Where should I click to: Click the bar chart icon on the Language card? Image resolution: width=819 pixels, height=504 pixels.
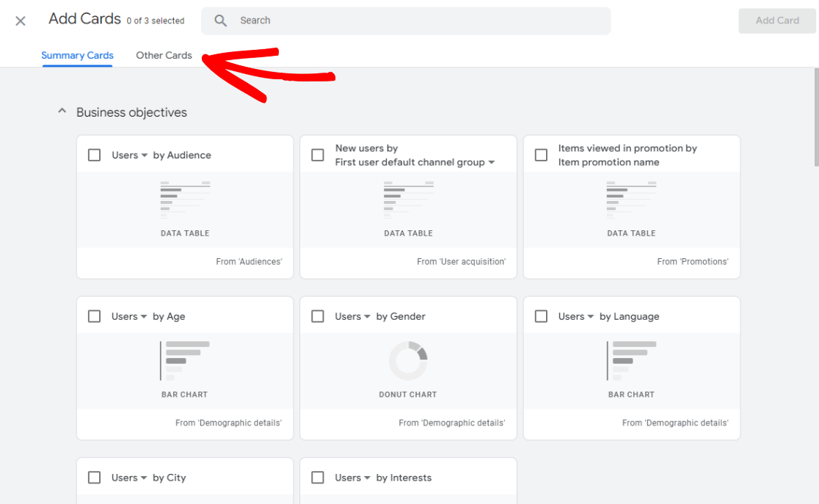631,360
